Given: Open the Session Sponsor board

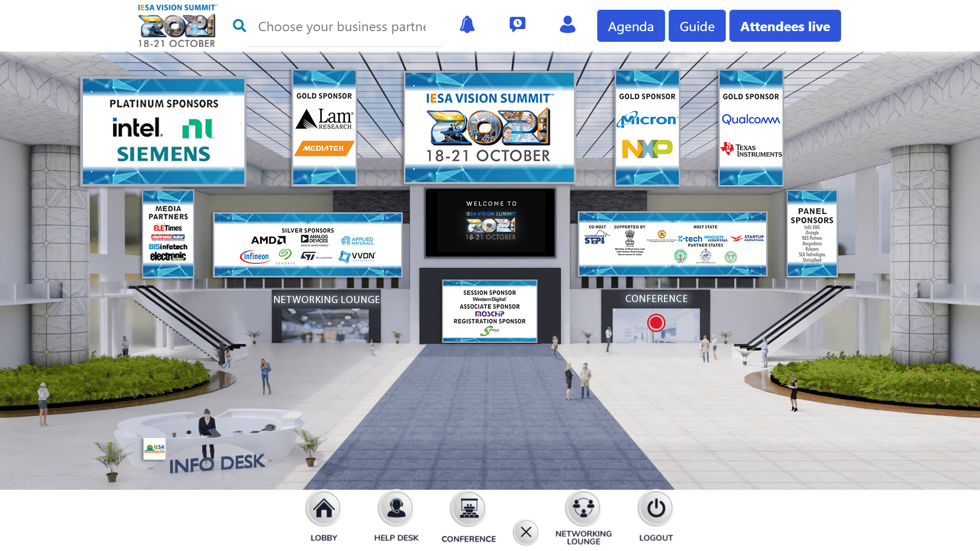Looking at the screenshot, I should (x=489, y=311).
